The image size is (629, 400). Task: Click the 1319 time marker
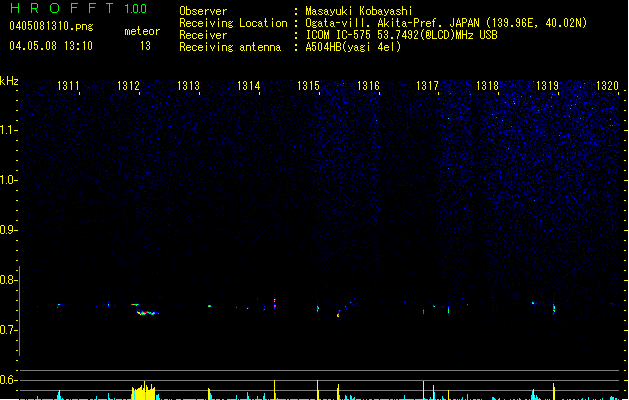(548, 86)
